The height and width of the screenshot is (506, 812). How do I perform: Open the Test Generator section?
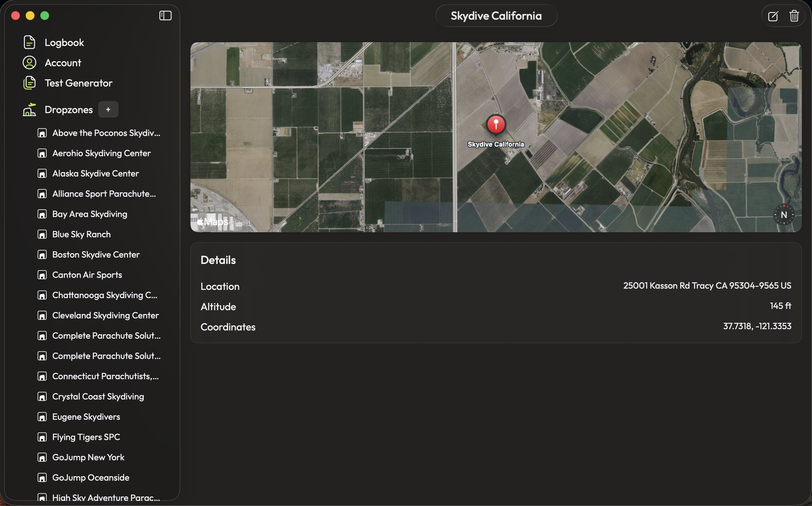coord(78,83)
